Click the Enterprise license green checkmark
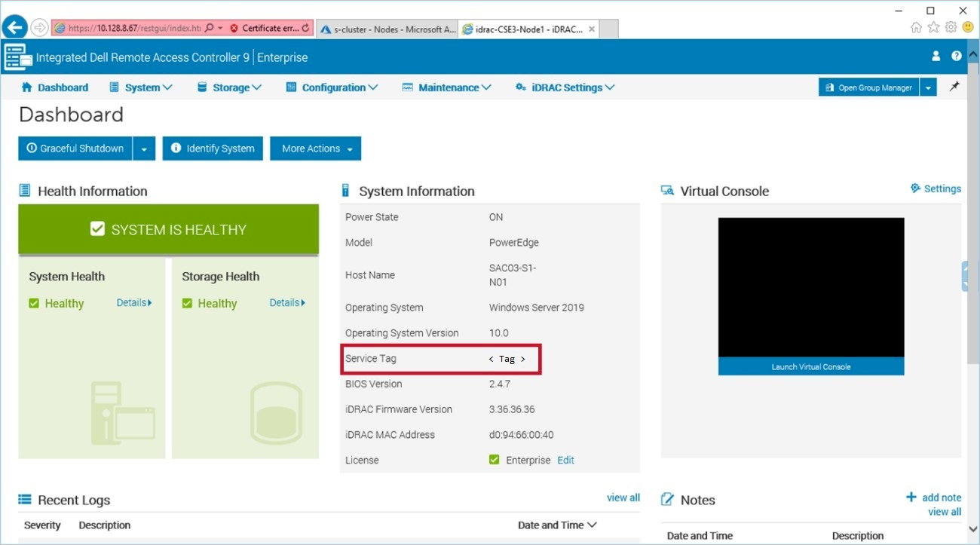Image resolution: width=980 pixels, height=545 pixels. coord(494,460)
